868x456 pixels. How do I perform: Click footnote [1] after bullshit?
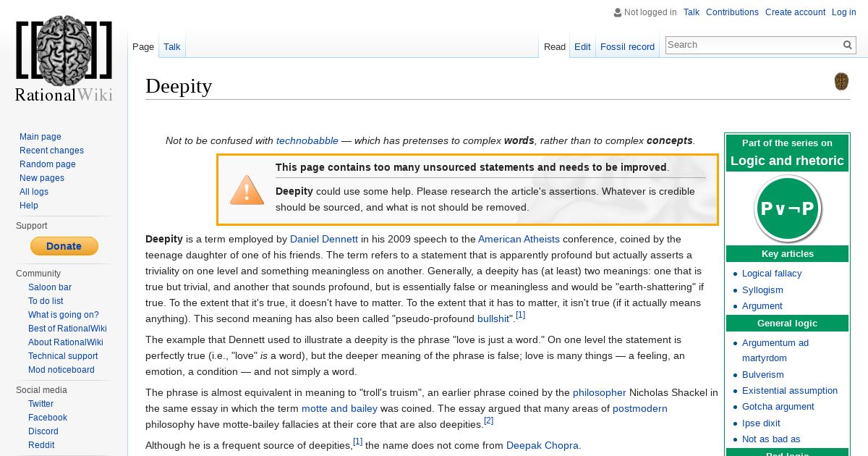[521, 315]
